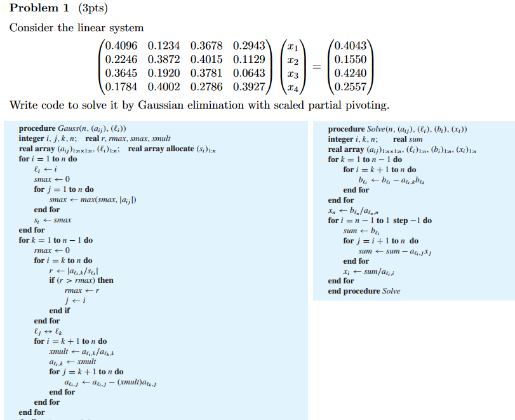515x420 pixels.
Task: Select the sentence "Consider the linear system"
Action: coord(77,27)
